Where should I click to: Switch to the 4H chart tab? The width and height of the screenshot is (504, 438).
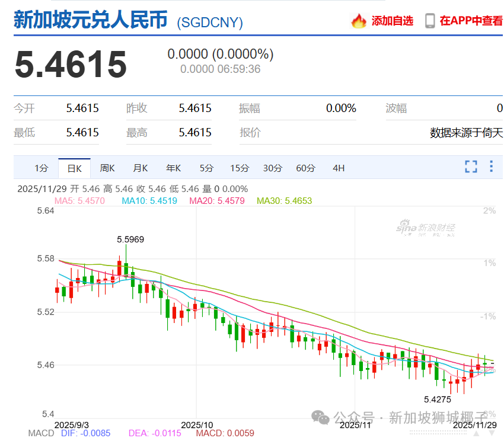click(339, 168)
